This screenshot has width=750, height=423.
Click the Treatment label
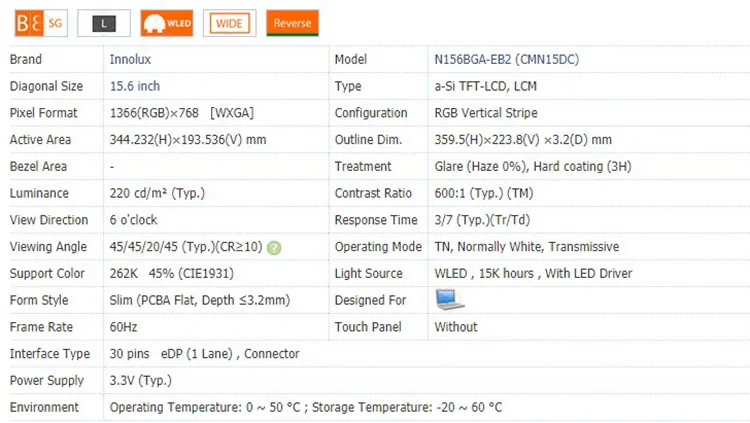pyautogui.click(x=363, y=167)
